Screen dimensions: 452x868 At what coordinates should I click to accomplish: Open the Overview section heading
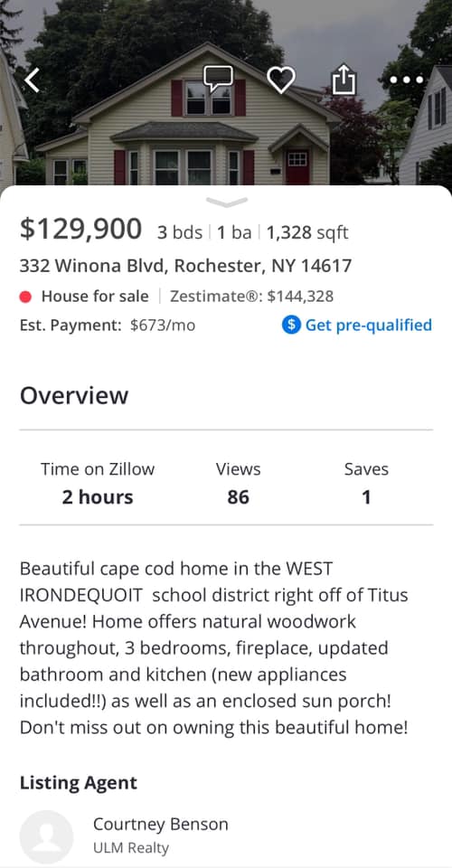point(74,396)
